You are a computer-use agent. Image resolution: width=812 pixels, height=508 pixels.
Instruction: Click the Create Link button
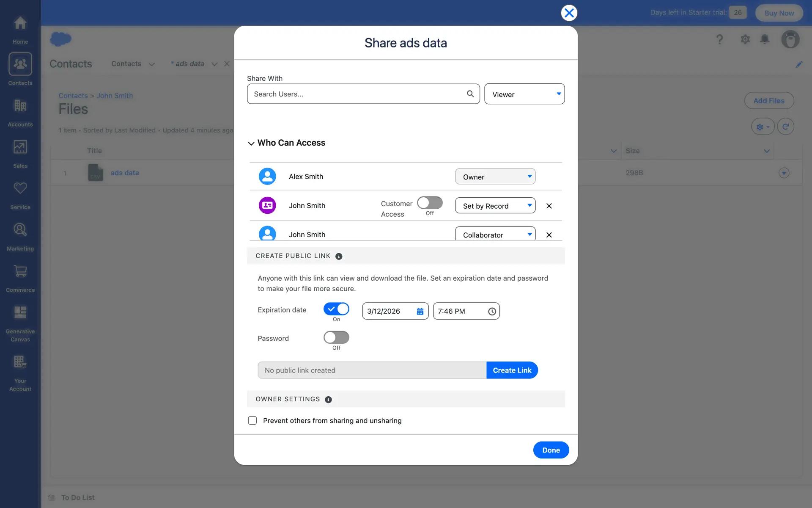tap(512, 370)
